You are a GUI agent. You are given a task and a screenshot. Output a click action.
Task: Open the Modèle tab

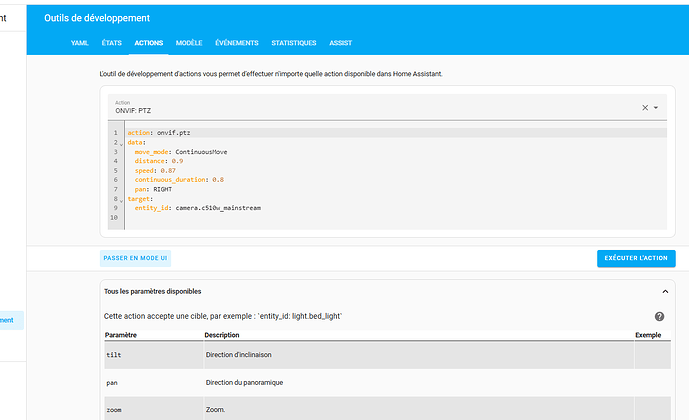(x=189, y=43)
